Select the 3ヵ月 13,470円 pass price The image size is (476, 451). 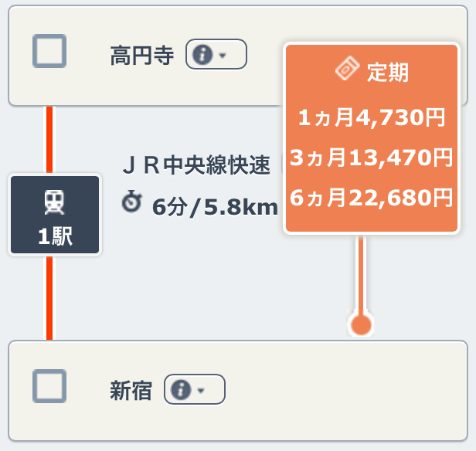tap(371, 158)
